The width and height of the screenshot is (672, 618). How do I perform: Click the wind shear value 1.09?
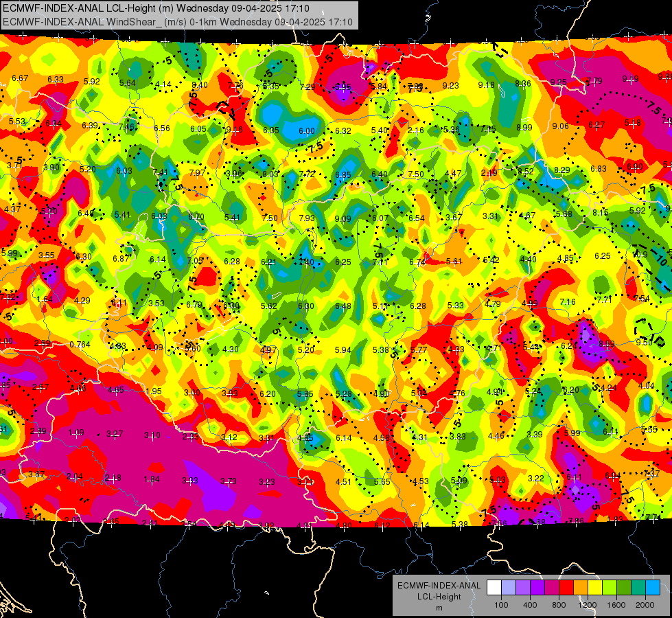click(x=76, y=433)
